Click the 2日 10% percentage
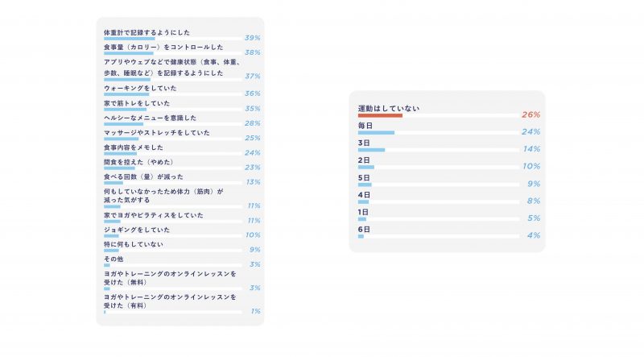 click(531, 166)
